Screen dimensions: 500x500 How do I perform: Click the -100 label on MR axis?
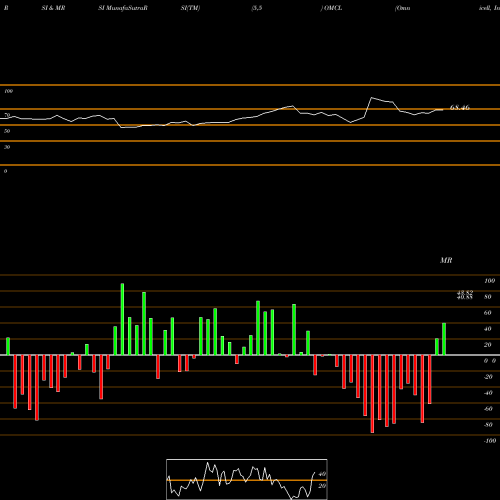[x=490, y=441]
